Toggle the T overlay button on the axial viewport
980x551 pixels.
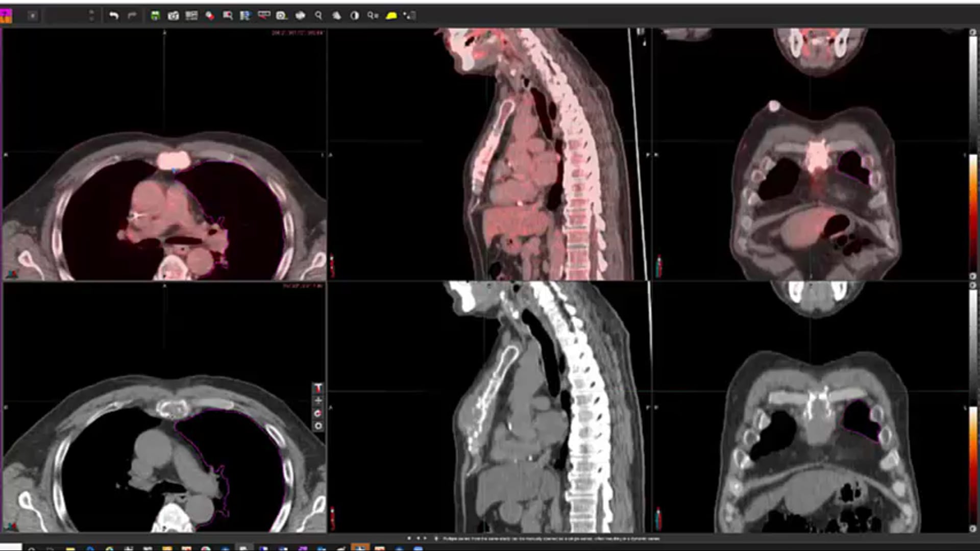pyautogui.click(x=319, y=388)
